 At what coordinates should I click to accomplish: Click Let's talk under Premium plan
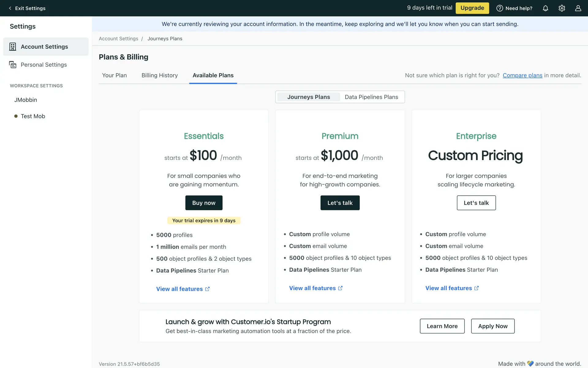(340, 203)
